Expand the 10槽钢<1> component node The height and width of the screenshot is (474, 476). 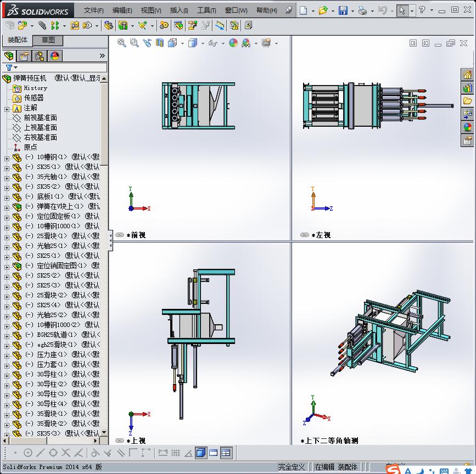7,158
